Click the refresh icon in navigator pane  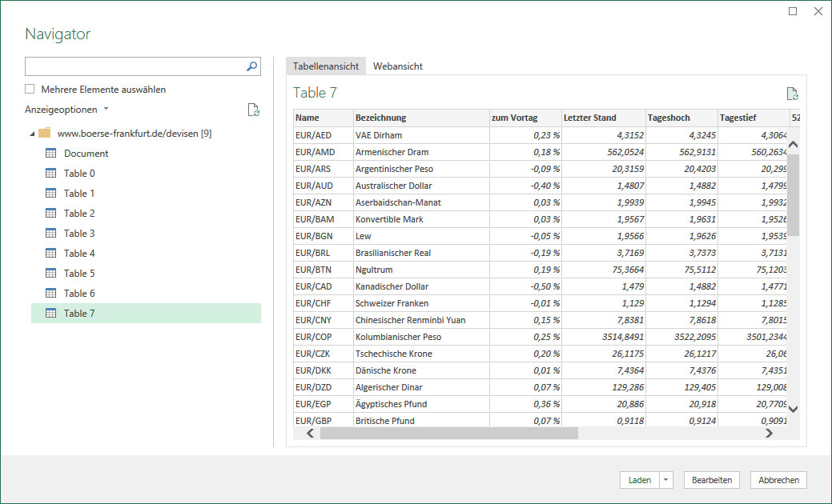[253, 110]
